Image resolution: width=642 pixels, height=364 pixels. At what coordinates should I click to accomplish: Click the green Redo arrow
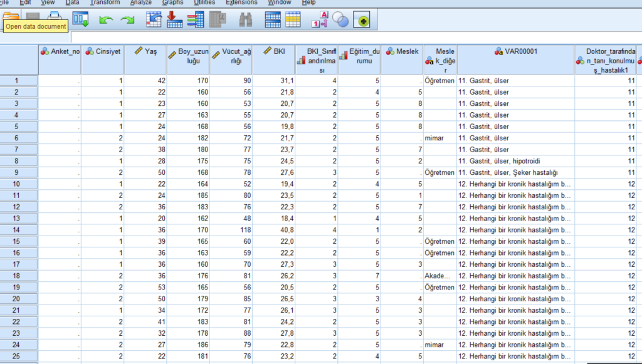point(127,20)
